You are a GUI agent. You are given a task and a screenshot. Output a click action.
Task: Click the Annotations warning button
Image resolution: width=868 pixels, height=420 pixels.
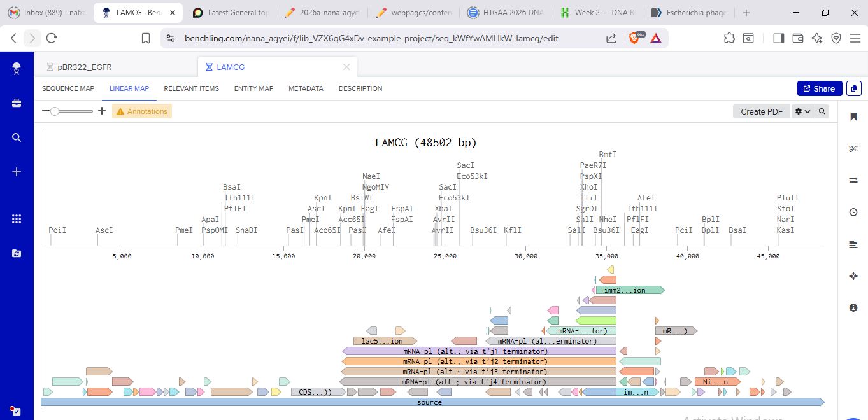(x=142, y=111)
